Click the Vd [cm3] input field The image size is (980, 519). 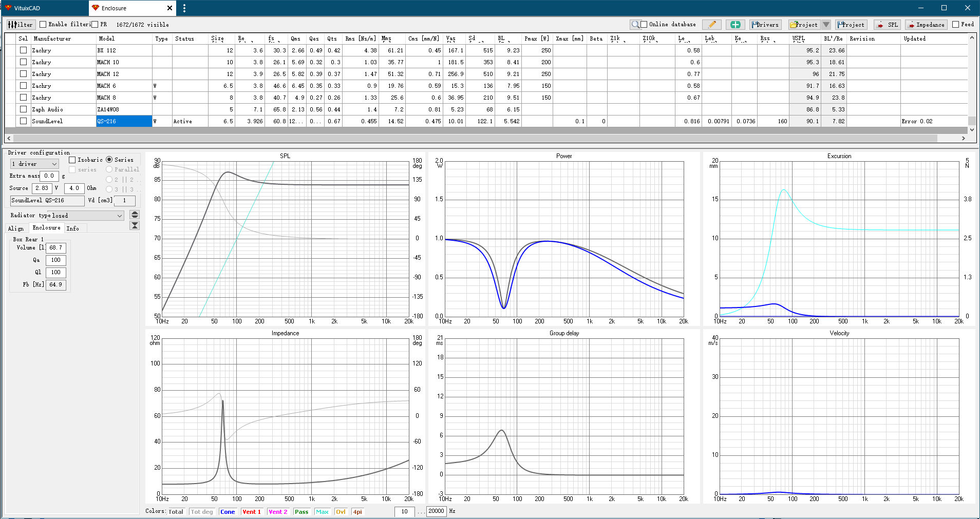[x=124, y=200]
